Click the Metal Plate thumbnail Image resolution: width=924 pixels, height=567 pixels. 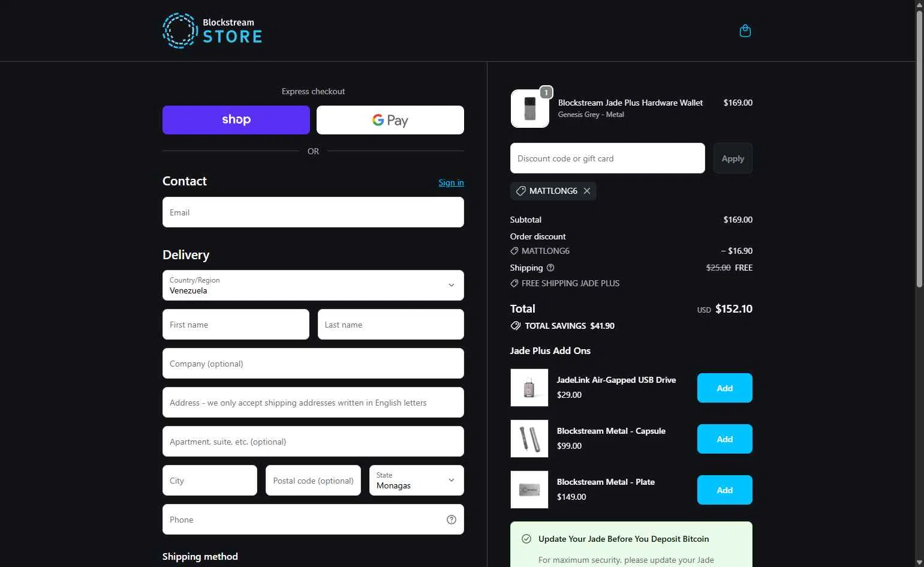pyautogui.click(x=529, y=490)
